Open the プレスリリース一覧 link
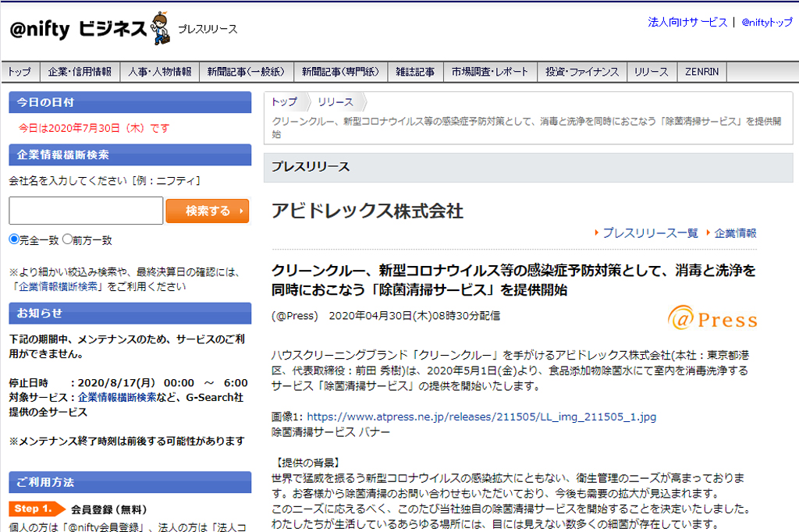 click(651, 233)
